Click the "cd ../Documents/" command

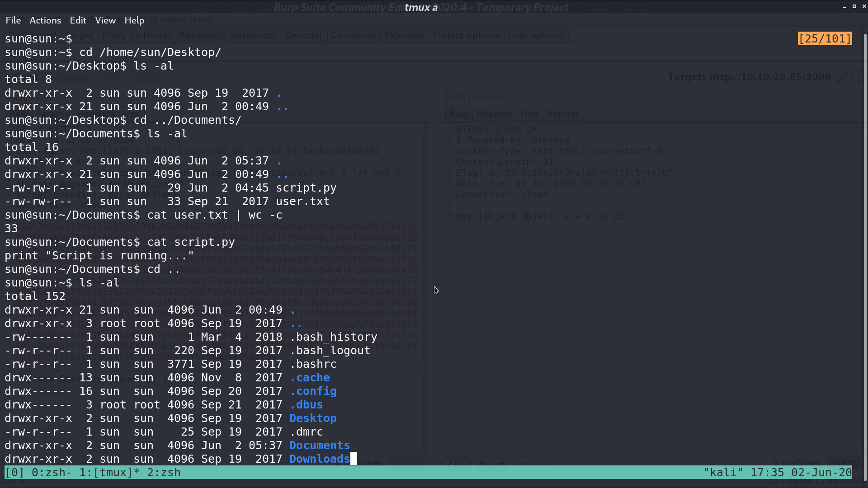tap(188, 120)
